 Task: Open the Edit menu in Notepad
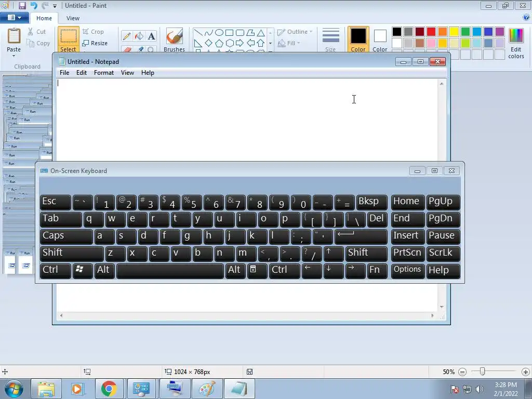pyautogui.click(x=82, y=73)
